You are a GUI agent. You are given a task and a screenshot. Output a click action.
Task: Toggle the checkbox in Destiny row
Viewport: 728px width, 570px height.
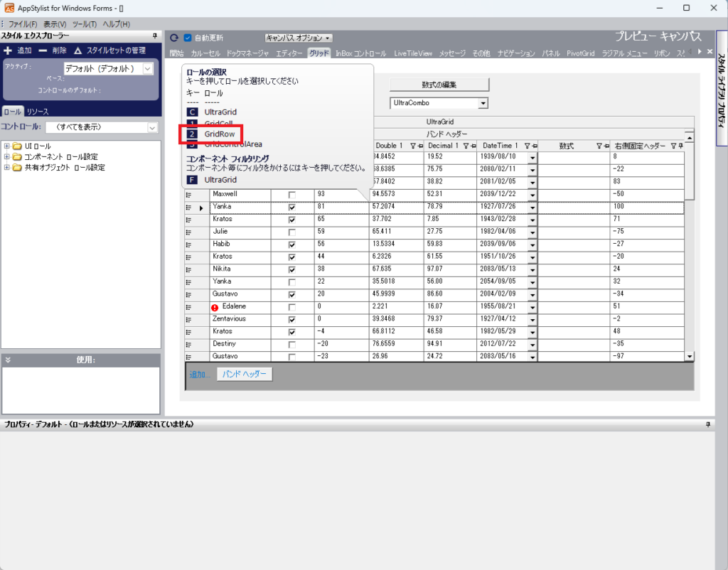tap(292, 345)
